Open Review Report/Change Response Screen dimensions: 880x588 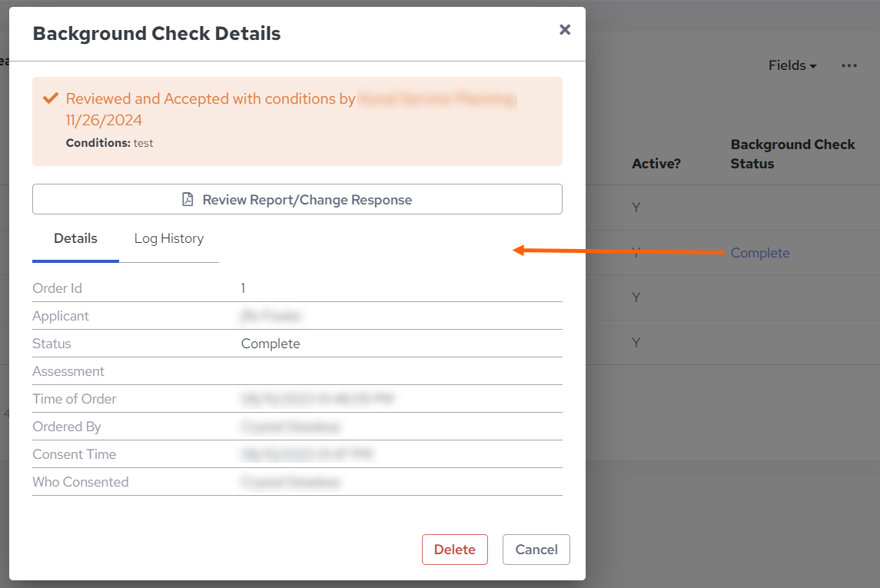pos(297,200)
